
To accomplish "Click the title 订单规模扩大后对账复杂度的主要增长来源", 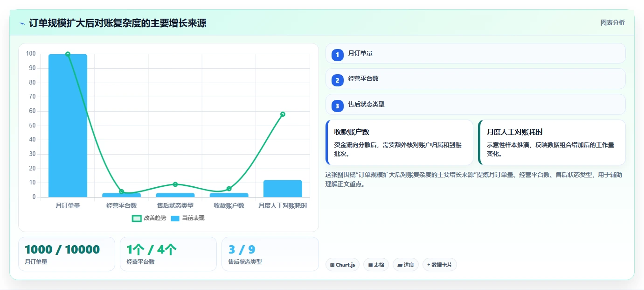I will pyautogui.click(x=118, y=23).
